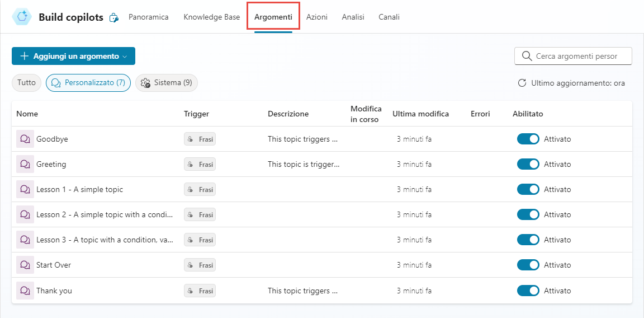Image resolution: width=644 pixels, height=318 pixels.
Task: Open Lesson 1 - A simple topic
Action: (80, 189)
